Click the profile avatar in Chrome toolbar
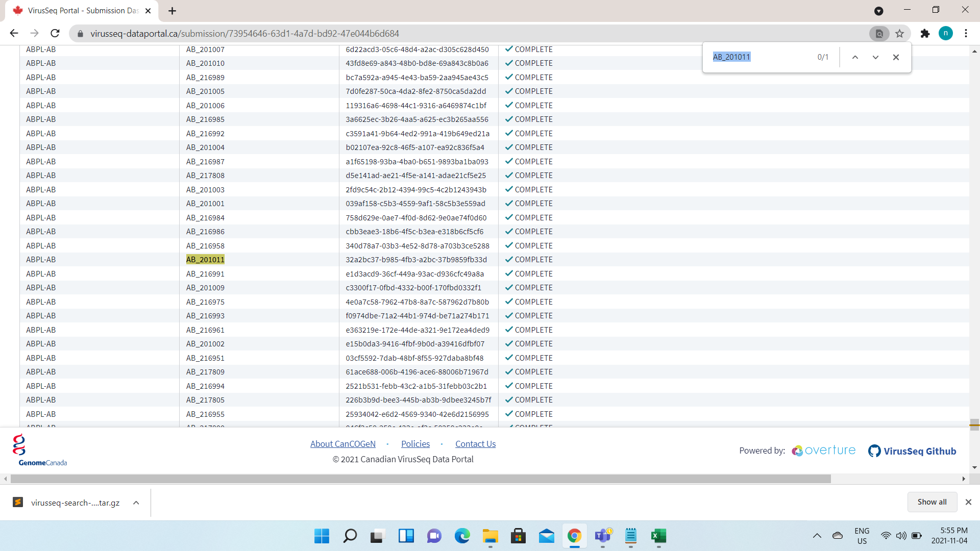This screenshot has height=551, width=980. click(x=946, y=33)
